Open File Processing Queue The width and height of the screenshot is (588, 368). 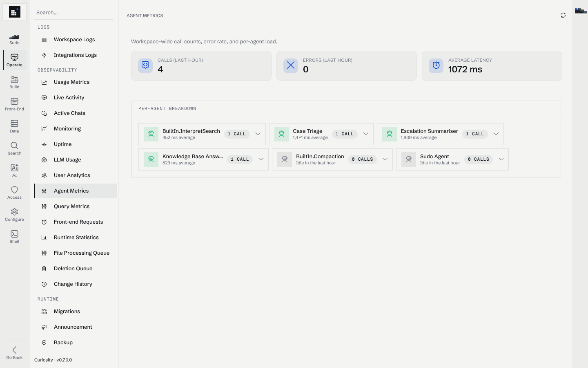tap(76, 253)
